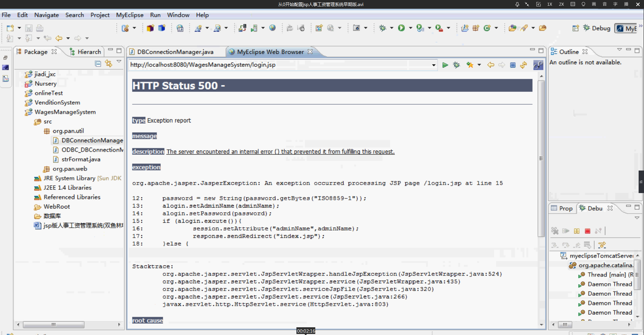Select Referenced Libraries node
The image size is (644, 335).
(x=72, y=197)
